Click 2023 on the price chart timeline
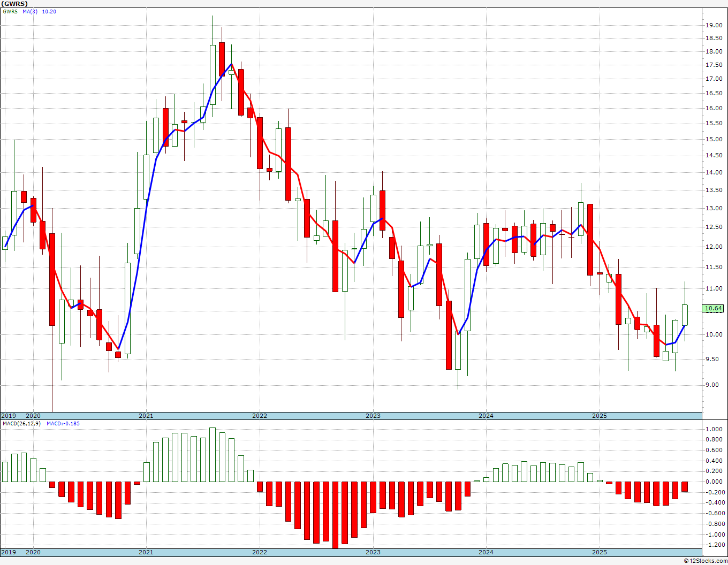The height and width of the screenshot is (565, 728). pos(373,416)
